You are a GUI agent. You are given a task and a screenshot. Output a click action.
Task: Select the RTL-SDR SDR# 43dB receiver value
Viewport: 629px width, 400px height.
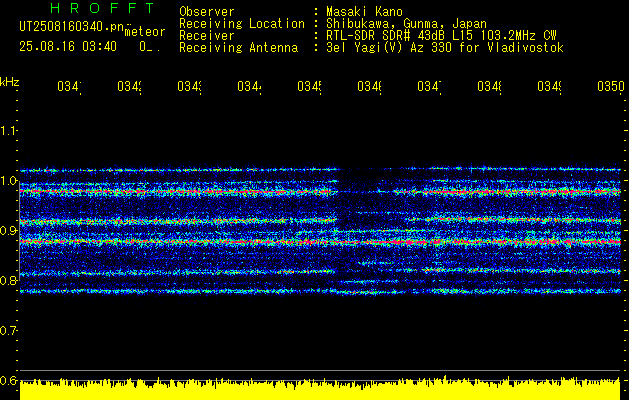(441, 36)
